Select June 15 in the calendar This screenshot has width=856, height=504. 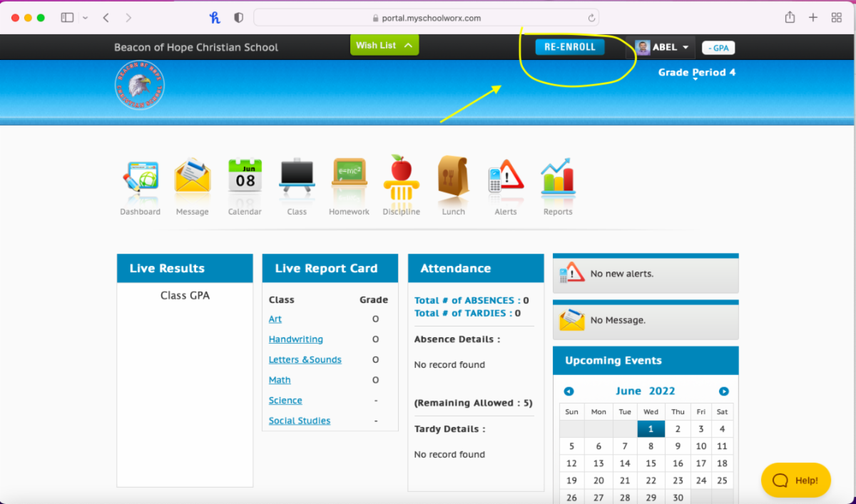(x=651, y=463)
